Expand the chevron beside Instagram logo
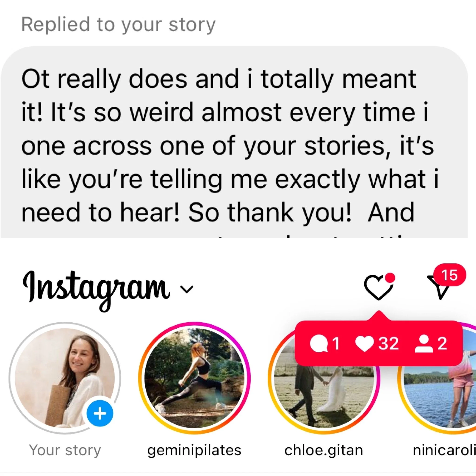The height and width of the screenshot is (476, 476). [187, 289]
